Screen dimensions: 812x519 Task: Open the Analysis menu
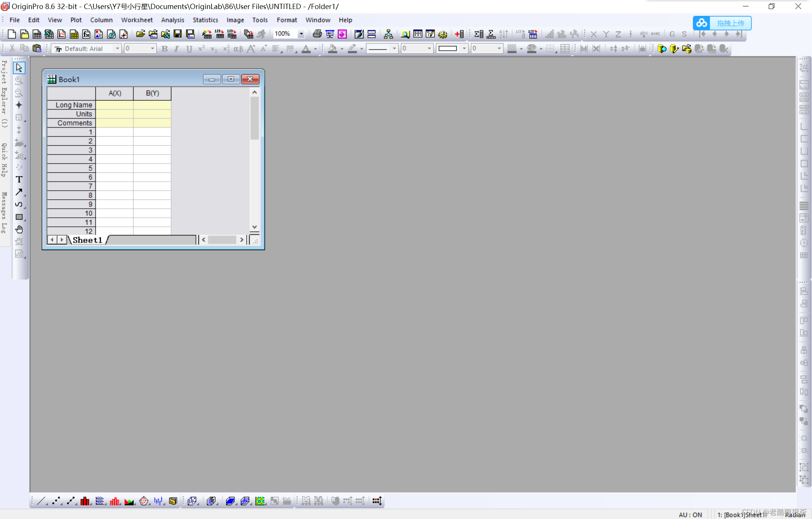(173, 20)
